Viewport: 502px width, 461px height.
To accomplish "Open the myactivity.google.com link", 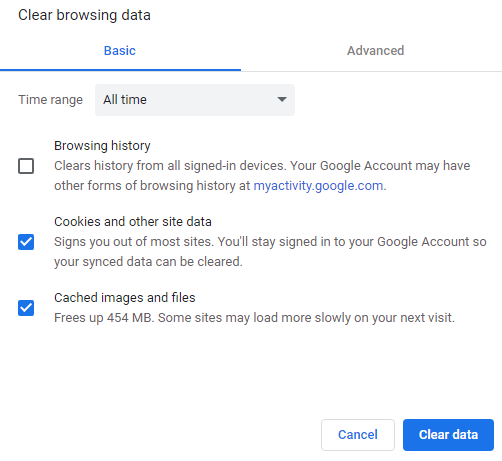I will point(318,186).
